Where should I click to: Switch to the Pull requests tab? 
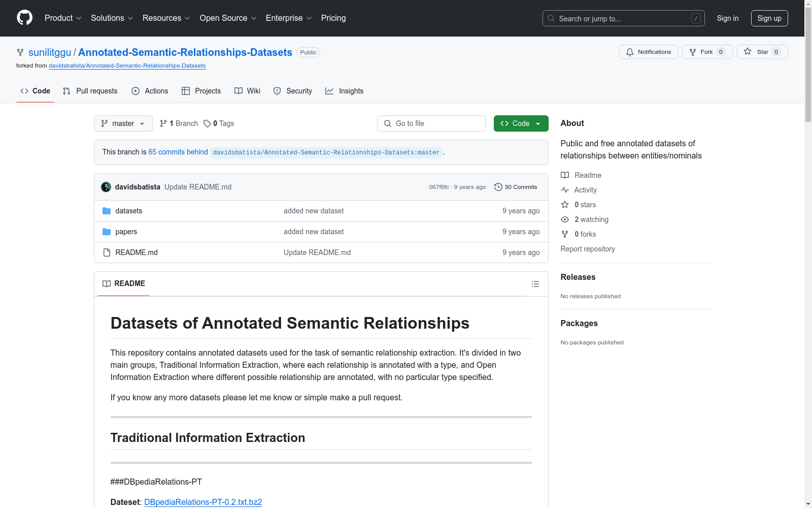point(90,91)
